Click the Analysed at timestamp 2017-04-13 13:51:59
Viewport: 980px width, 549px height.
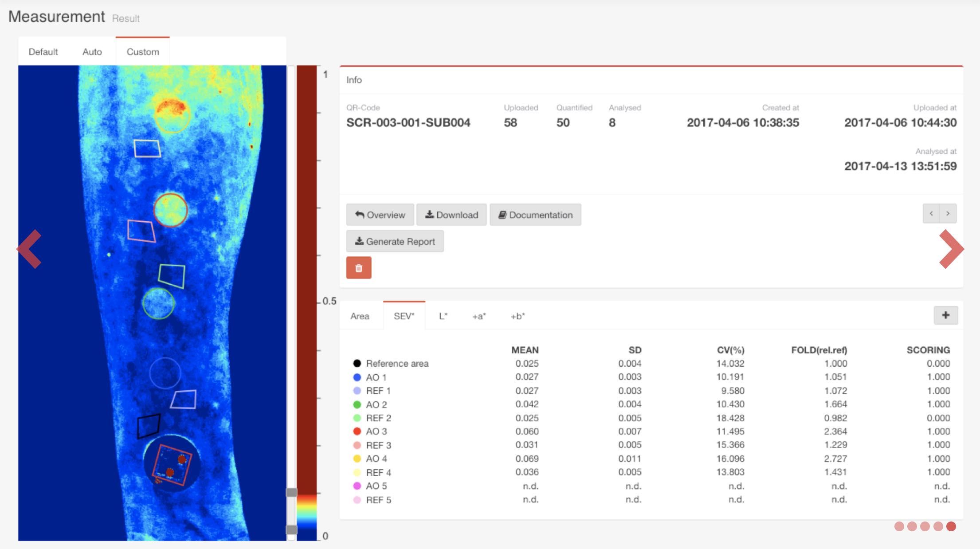[x=900, y=166]
